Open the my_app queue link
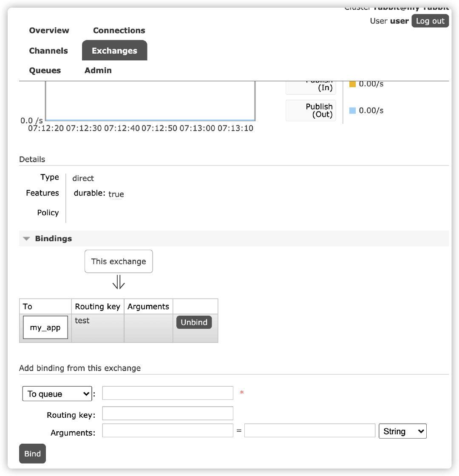The width and height of the screenshot is (459, 476). [45, 328]
